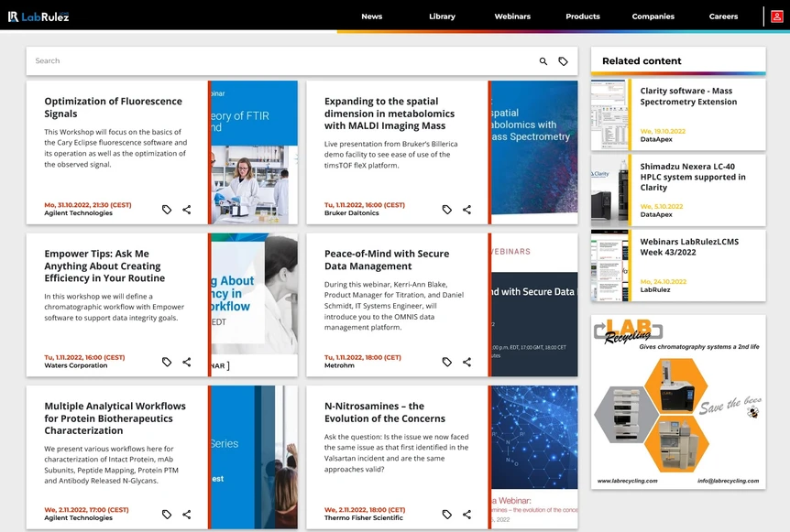Share the Empower Tips webinar
The height and width of the screenshot is (532, 790).
pyautogui.click(x=187, y=362)
